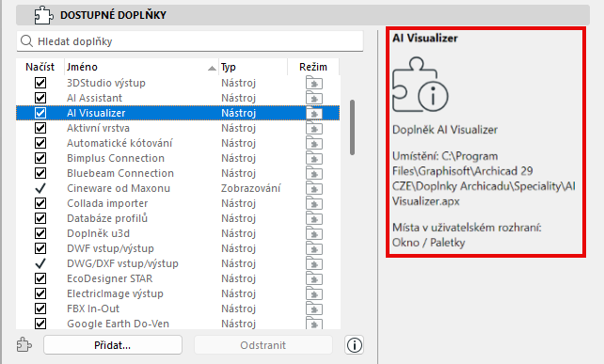604x364 pixels.
Task: Click the large AI Visualizer info puzzle icon
Action: point(420,85)
